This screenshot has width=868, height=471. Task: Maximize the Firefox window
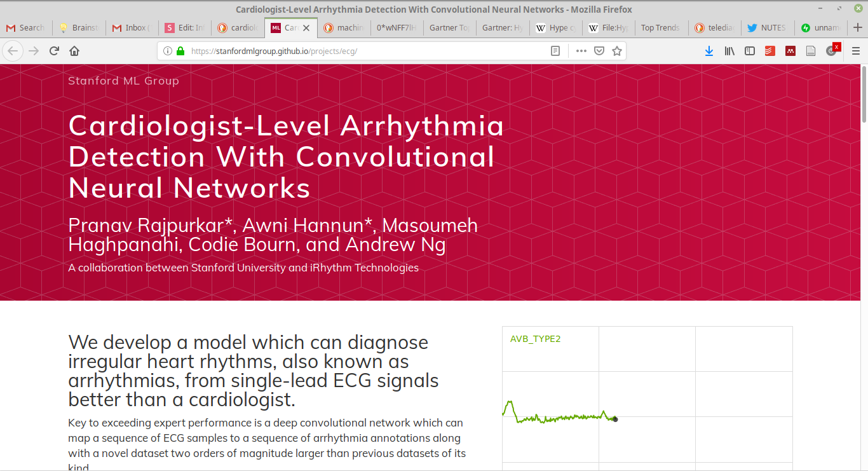tap(839, 9)
